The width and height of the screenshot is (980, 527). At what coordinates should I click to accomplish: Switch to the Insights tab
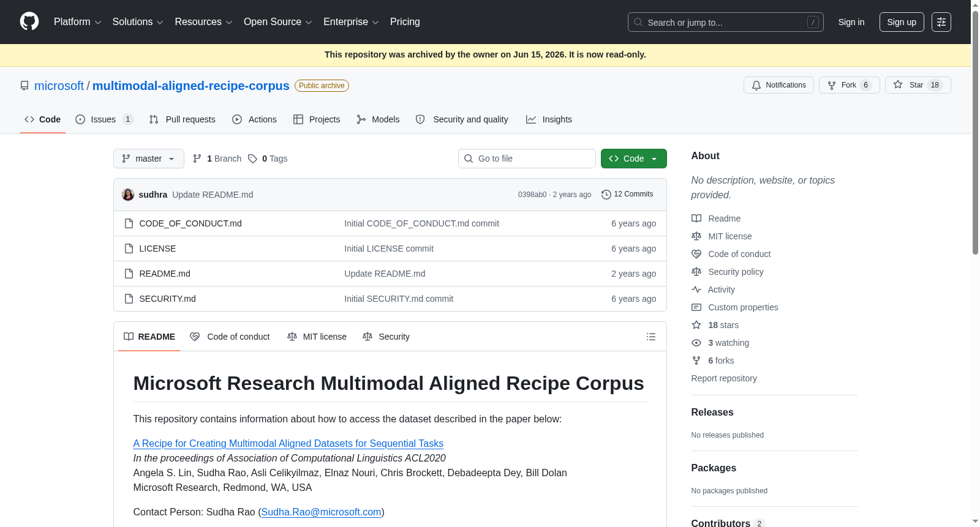pos(549,119)
